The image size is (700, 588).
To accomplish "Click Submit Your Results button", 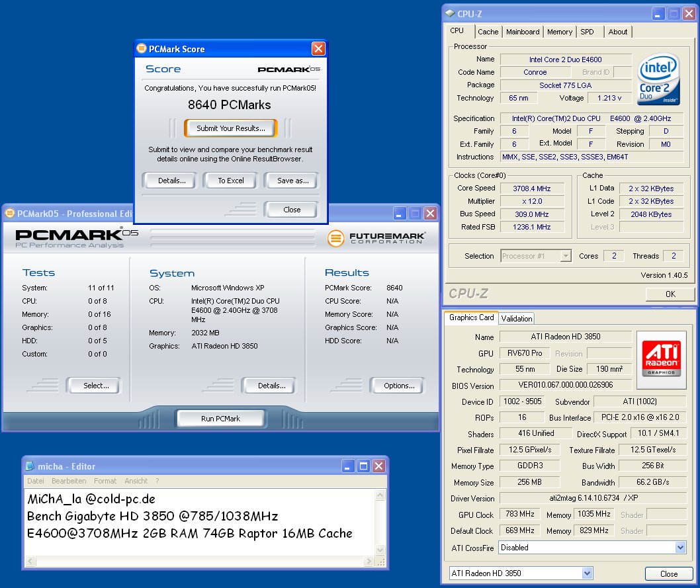I will (231, 128).
